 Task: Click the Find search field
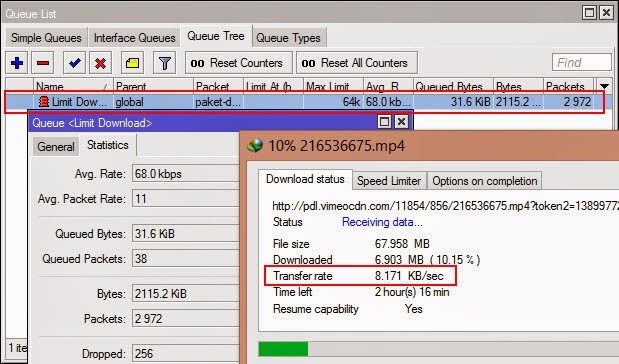click(x=581, y=62)
